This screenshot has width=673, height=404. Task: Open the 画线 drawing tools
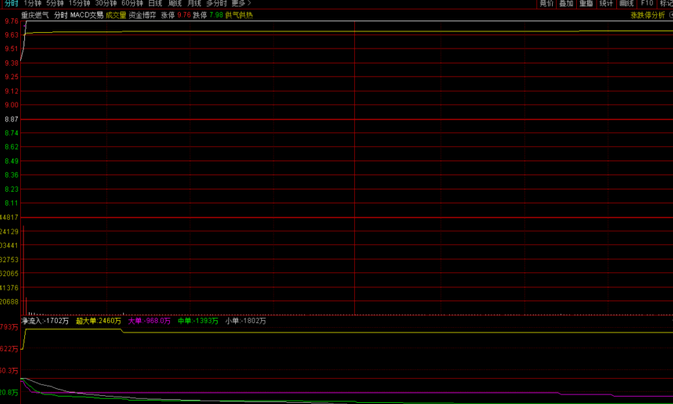tap(626, 4)
